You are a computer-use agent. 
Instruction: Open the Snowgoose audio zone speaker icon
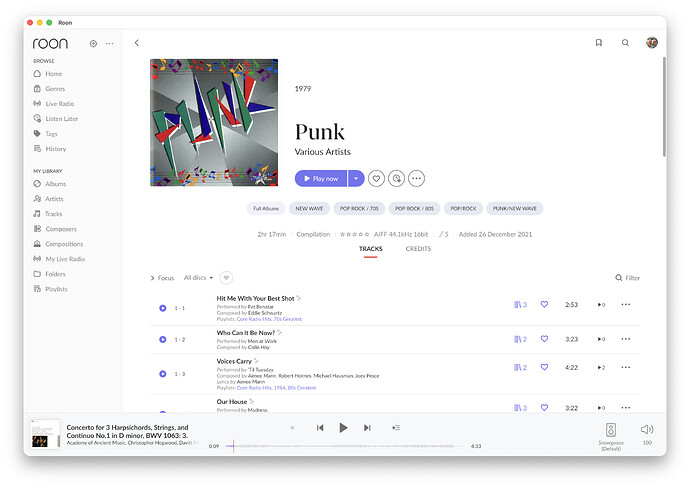click(x=611, y=430)
